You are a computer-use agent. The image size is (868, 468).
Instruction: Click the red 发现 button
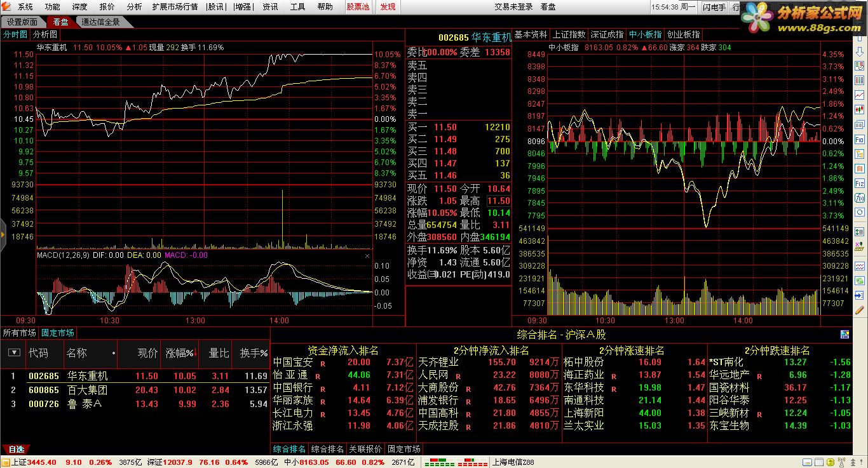[388, 7]
